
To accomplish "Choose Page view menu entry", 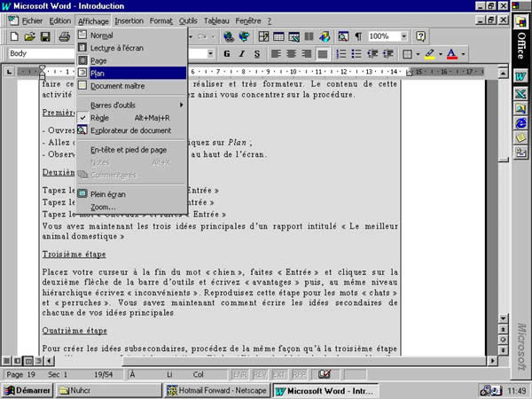I will coord(131,60).
